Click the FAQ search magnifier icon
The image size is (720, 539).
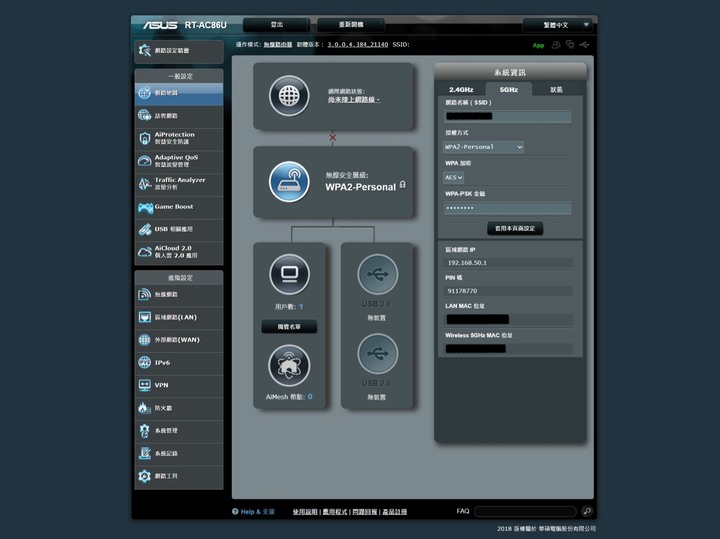click(587, 511)
